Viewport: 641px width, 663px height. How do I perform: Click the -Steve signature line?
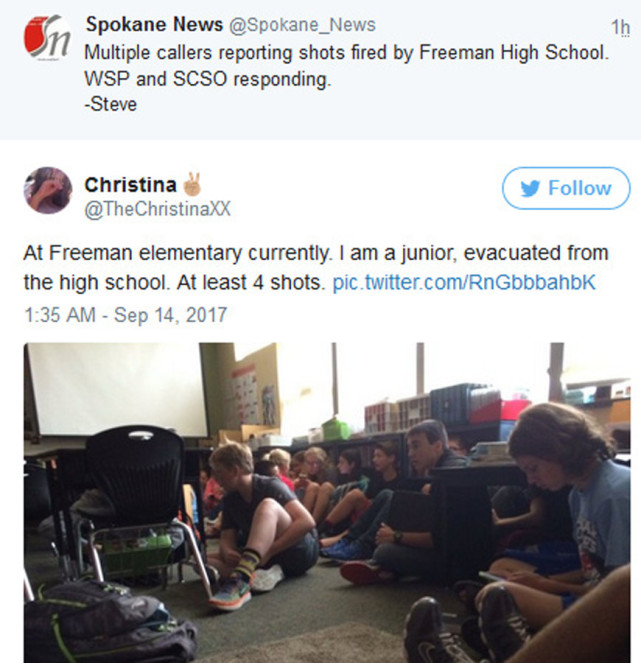(x=111, y=104)
